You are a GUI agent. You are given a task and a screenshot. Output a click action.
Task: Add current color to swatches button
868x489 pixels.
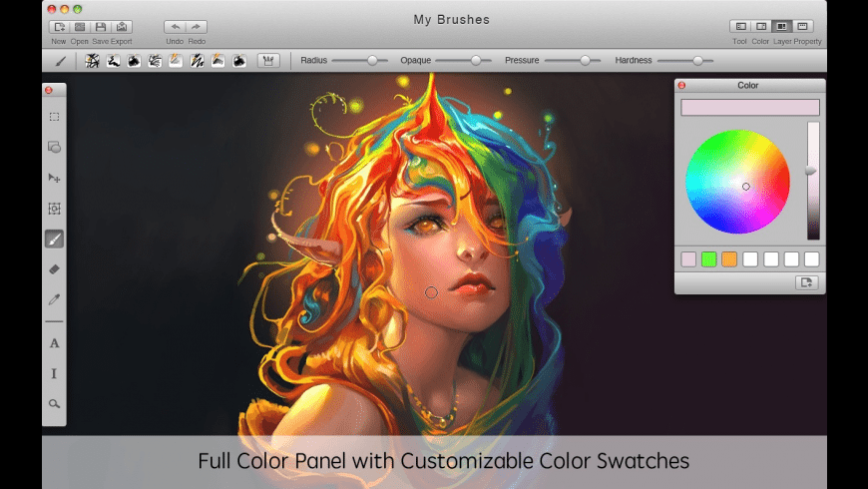(806, 282)
